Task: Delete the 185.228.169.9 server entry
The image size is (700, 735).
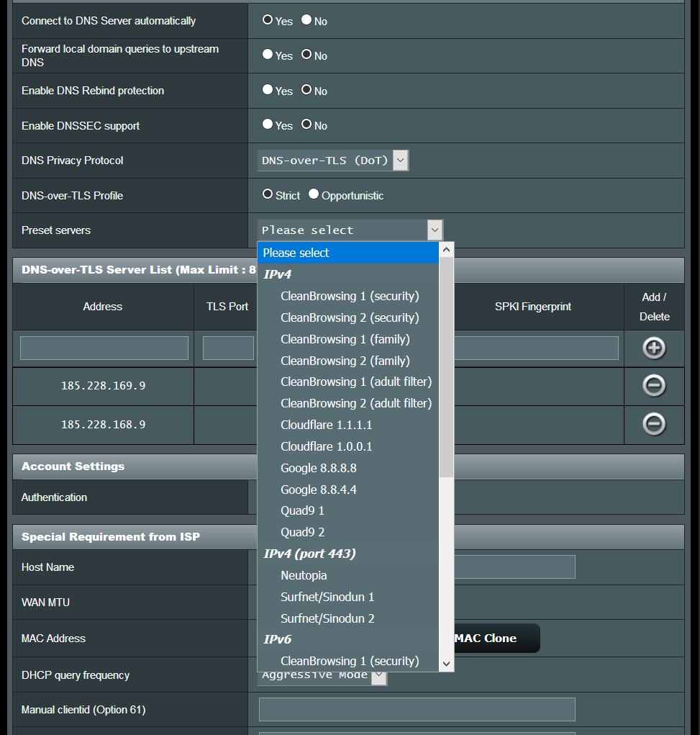Action: (653, 386)
